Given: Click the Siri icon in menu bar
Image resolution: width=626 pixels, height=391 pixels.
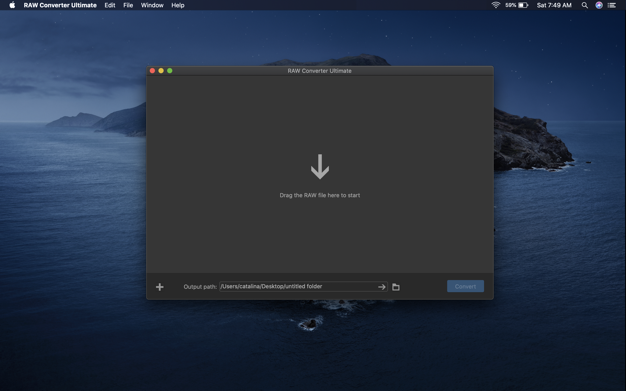Looking at the screenshot, I should pos(599,5).
